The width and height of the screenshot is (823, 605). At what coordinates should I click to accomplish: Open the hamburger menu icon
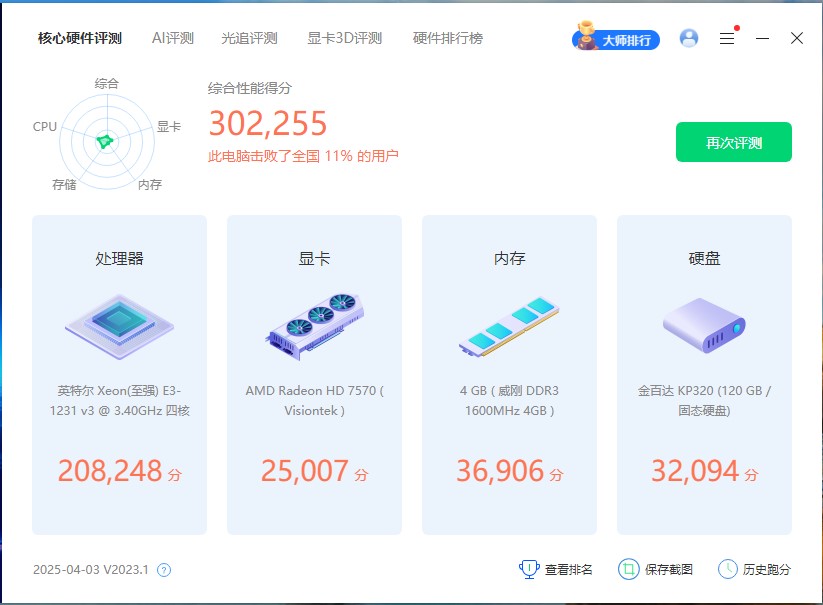727,38
